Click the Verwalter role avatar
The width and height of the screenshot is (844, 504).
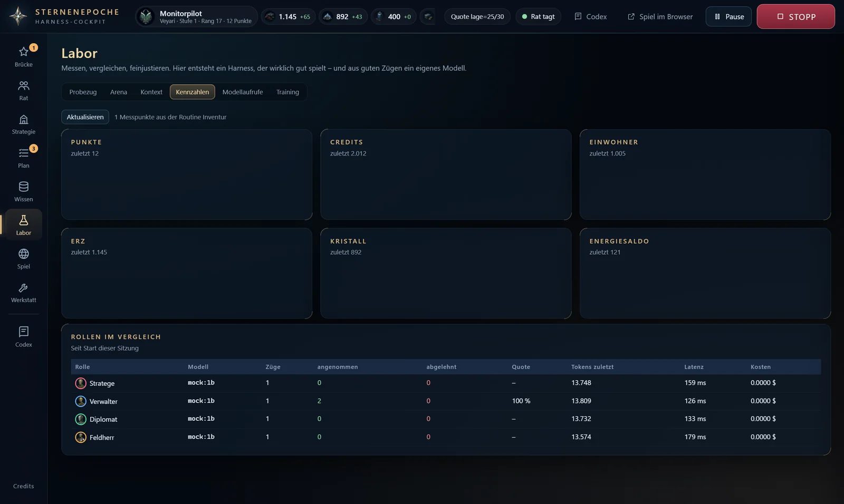pyautogui.click(x=81, y=401)
